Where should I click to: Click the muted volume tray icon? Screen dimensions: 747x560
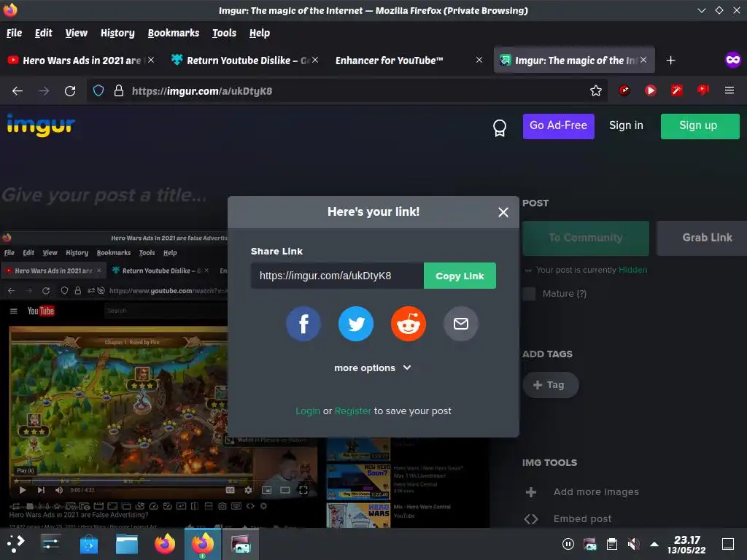[634, 544]
